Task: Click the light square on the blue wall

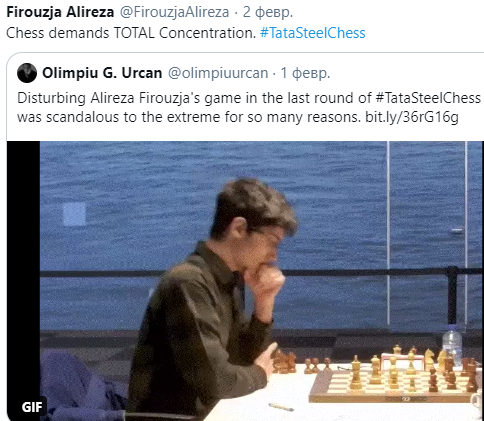Action: [x=74, y=214]
